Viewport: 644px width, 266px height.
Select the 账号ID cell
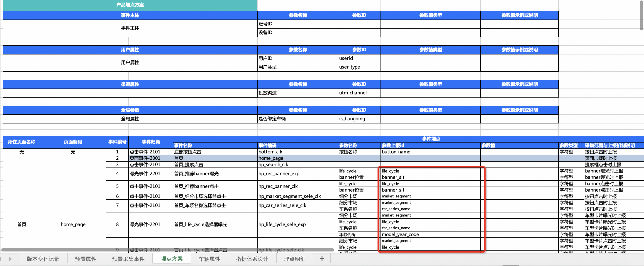[298, 24]
